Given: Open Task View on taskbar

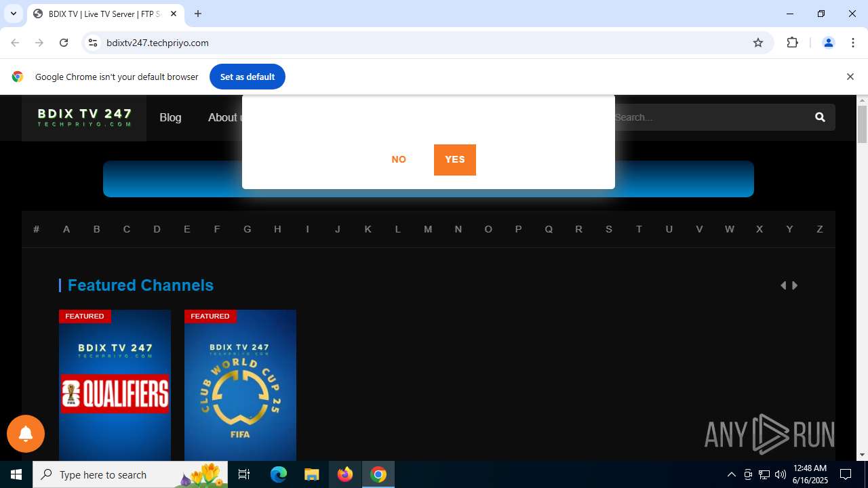Looking at the screenshot, I should tap(244, 474).
